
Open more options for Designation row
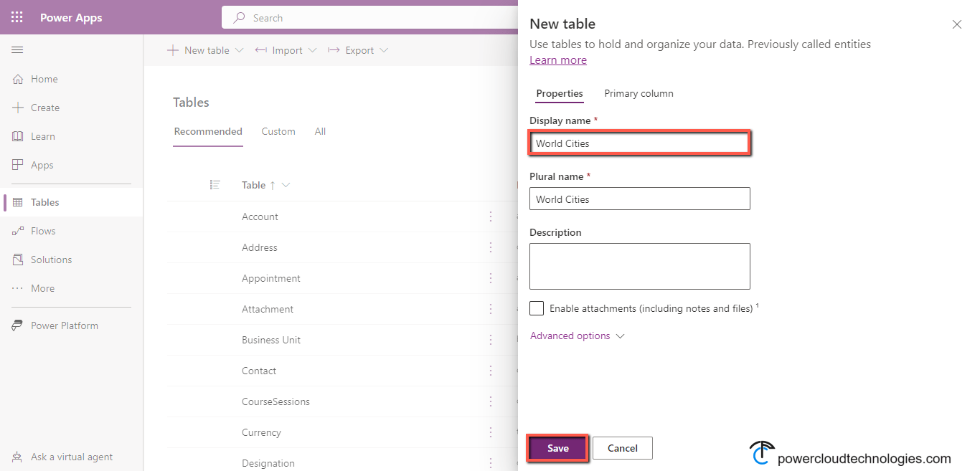(491, 463)
